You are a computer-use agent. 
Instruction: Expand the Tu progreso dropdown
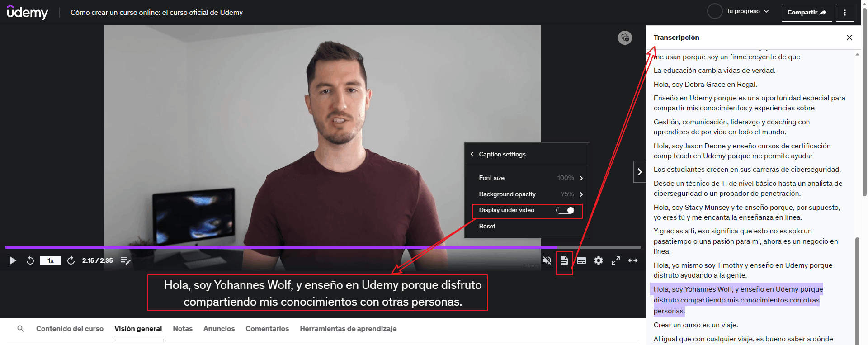(748, 11)
